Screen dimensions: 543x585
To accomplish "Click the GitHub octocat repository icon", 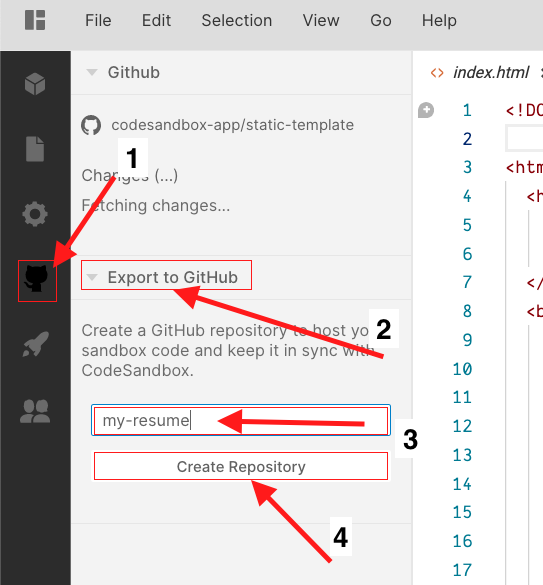I will click(x=91, y=125).
